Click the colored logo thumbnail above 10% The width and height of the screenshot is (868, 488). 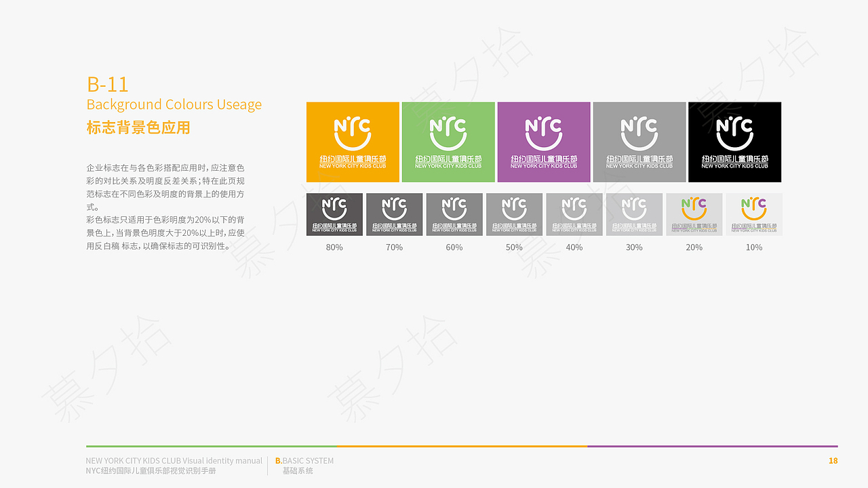754,214
